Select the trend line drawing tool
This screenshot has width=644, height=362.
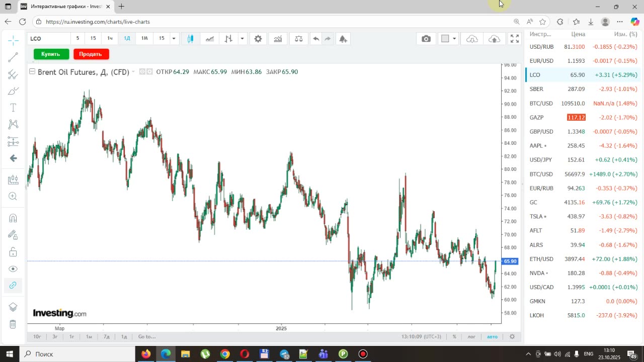13,57
